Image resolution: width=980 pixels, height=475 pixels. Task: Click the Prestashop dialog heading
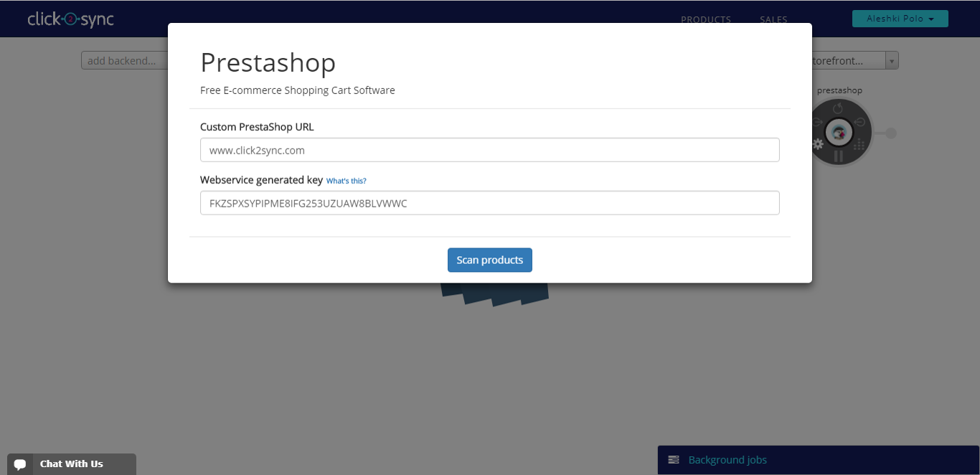click(268, 62)
